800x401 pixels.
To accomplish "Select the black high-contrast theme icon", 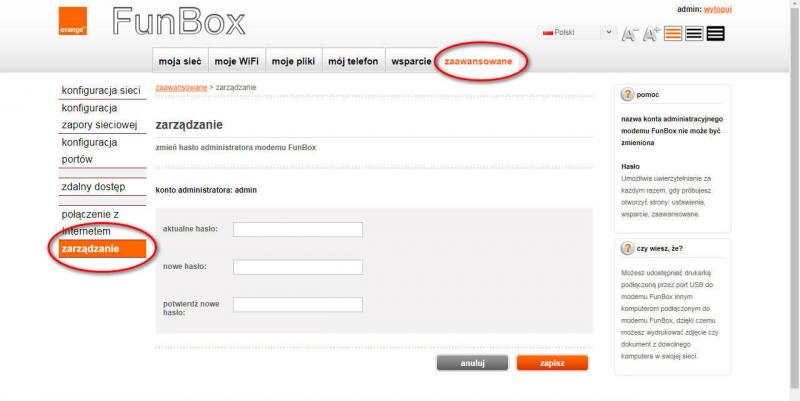I will point(715,34).
